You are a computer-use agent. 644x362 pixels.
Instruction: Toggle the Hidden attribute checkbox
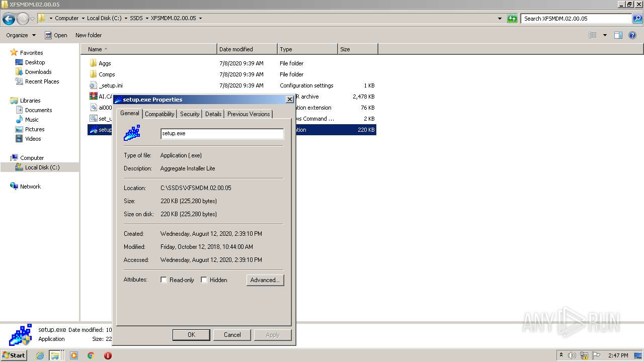pyautogui.click(x=204, y=280)
